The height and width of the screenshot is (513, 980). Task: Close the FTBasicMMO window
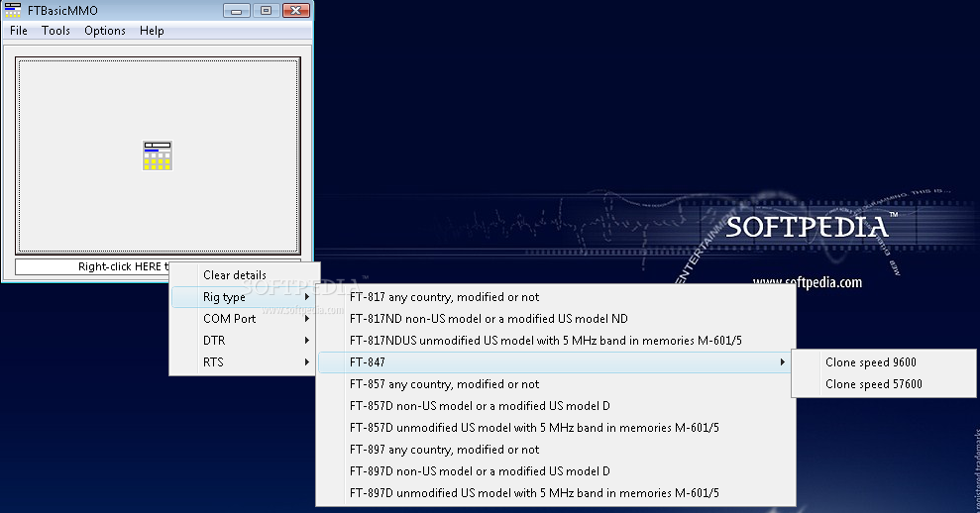click(295, 10)
